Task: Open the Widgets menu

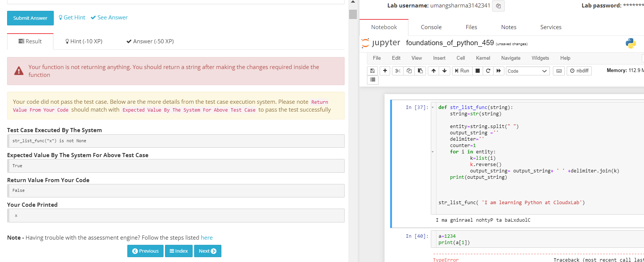Action: point(540,58)
